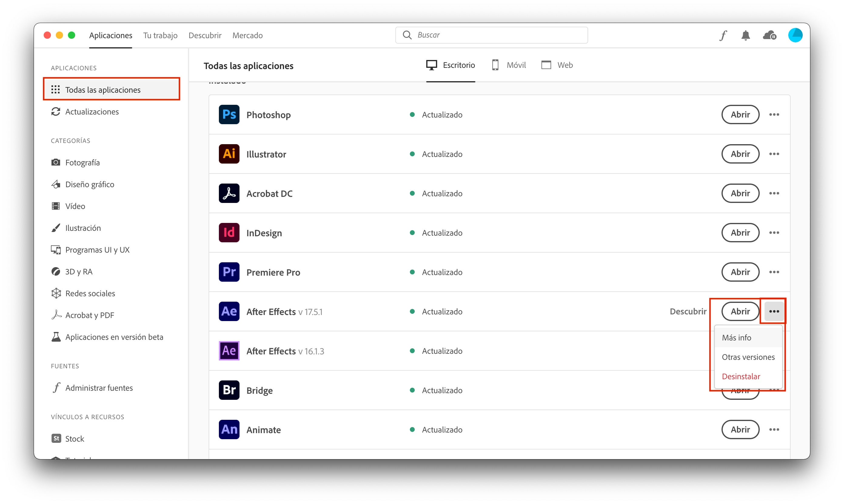This screenshot has width=844, height=504.
Task: Open more options for Photoshop
Action: click(x=774, y=114)
